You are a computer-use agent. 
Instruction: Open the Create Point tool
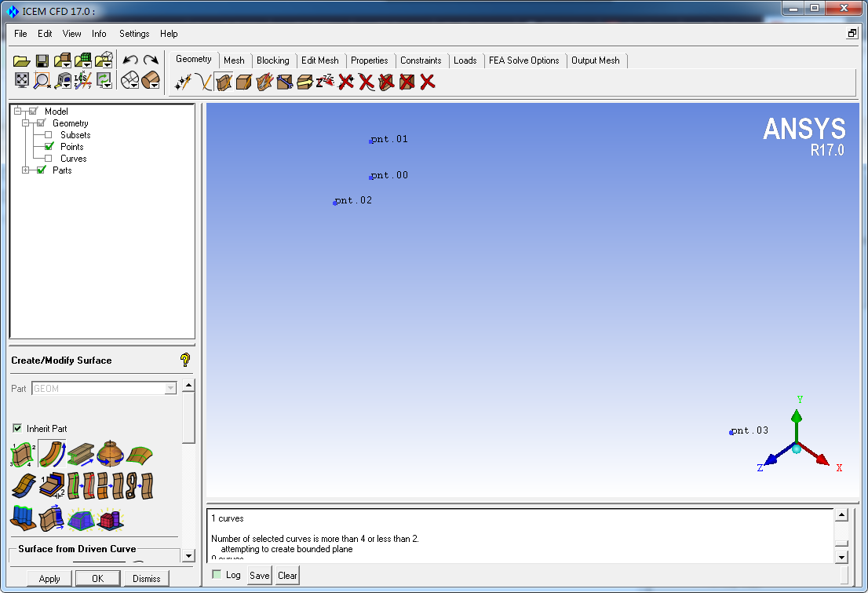coord(183,82)
